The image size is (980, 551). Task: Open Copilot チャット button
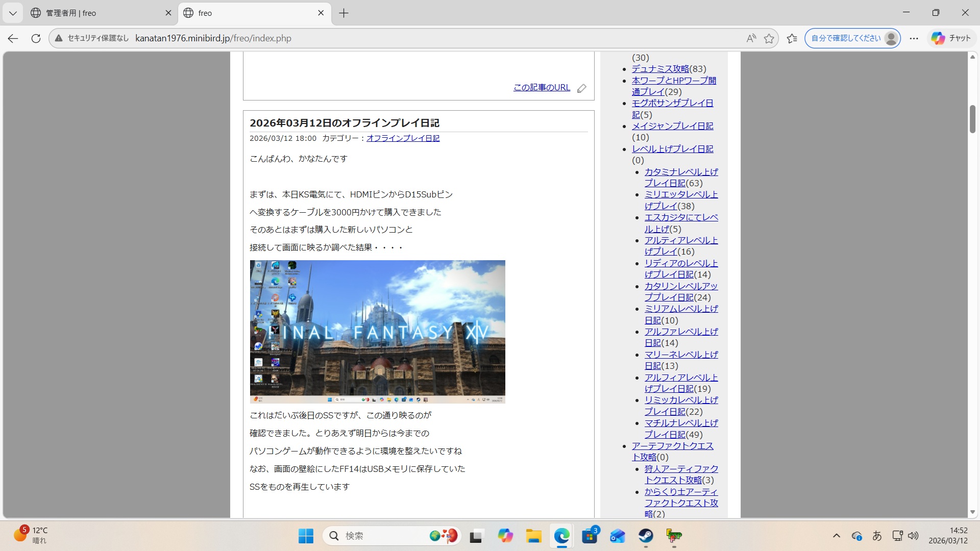coord(950,38)
